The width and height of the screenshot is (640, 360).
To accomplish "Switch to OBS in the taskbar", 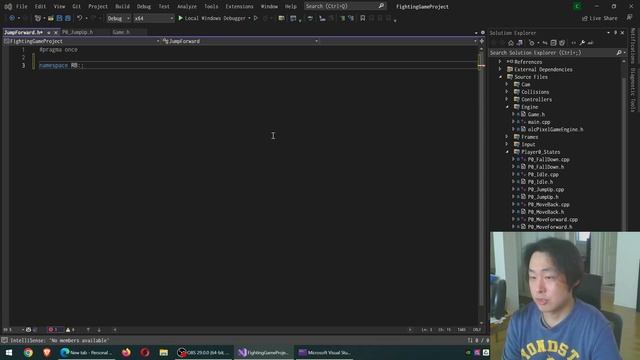I will [203, 352].
